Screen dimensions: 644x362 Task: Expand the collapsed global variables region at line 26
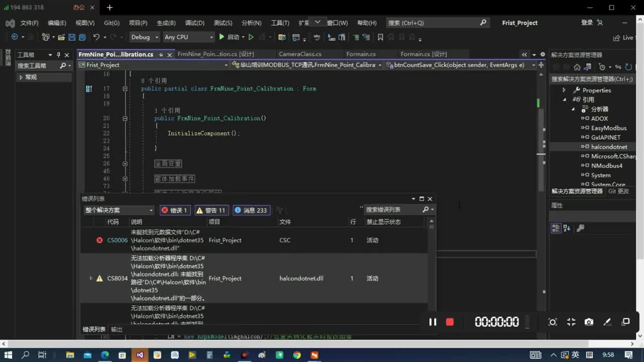click(x=125, y=164)
